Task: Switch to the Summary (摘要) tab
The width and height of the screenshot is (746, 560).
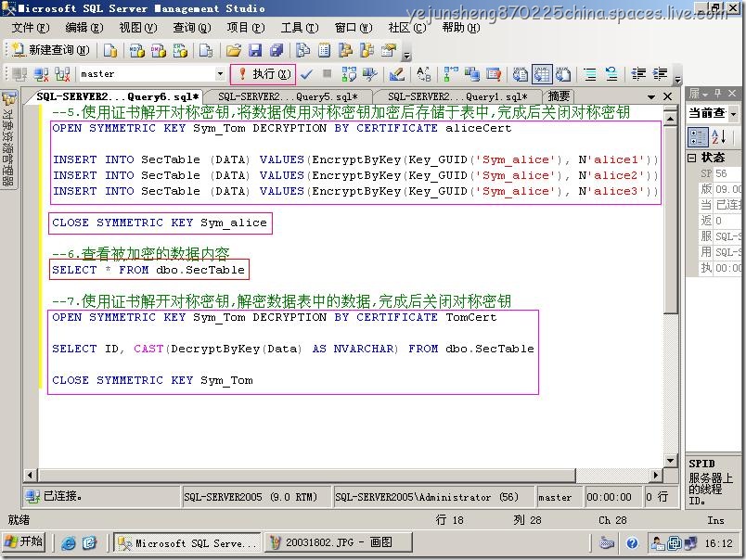Action: (x=559, y=96)
